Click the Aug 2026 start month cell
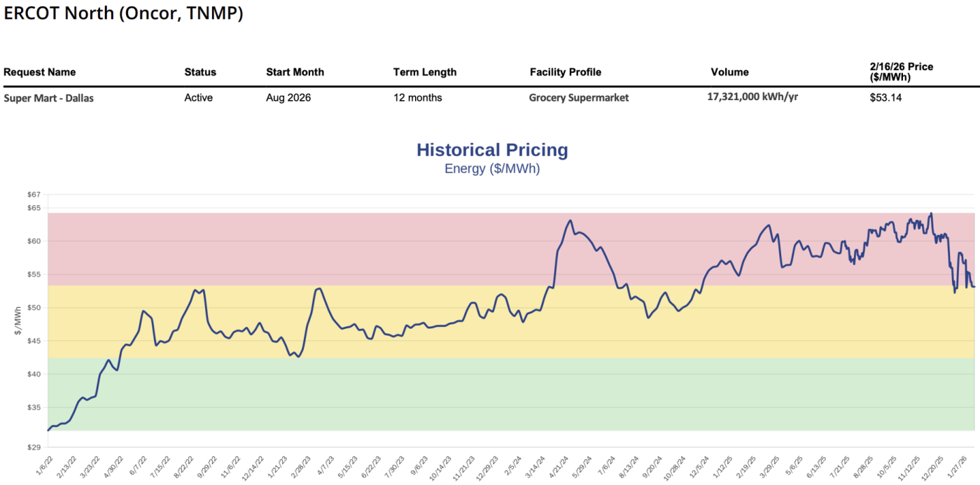The height and width of the screenshot is (485, 980). [x=288, y=98]
